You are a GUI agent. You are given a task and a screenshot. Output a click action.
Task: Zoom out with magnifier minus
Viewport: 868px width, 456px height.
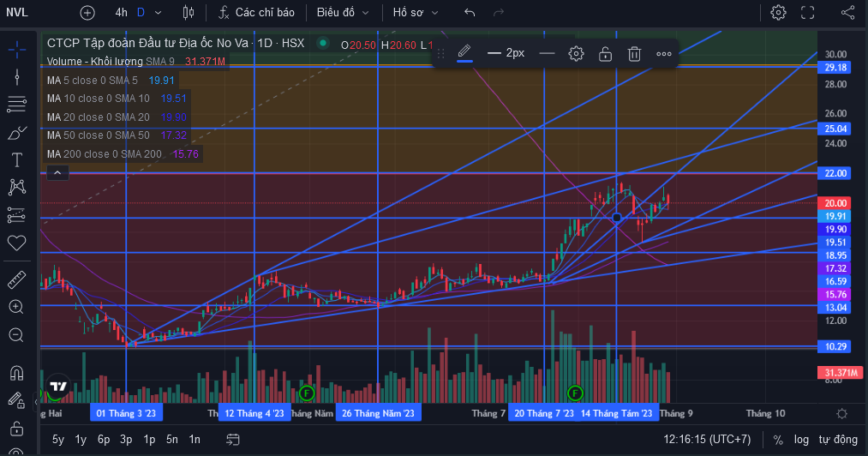coord(16,335)
